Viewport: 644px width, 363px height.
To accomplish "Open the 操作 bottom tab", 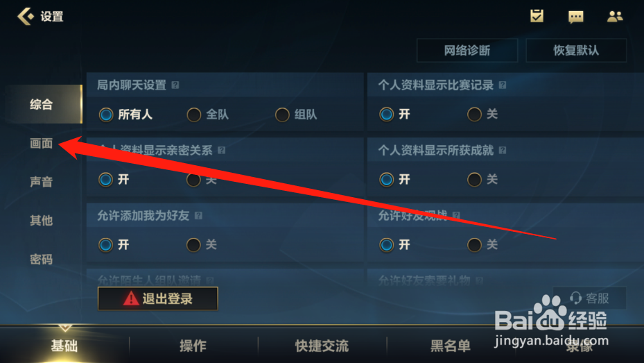I will point(193,346).
